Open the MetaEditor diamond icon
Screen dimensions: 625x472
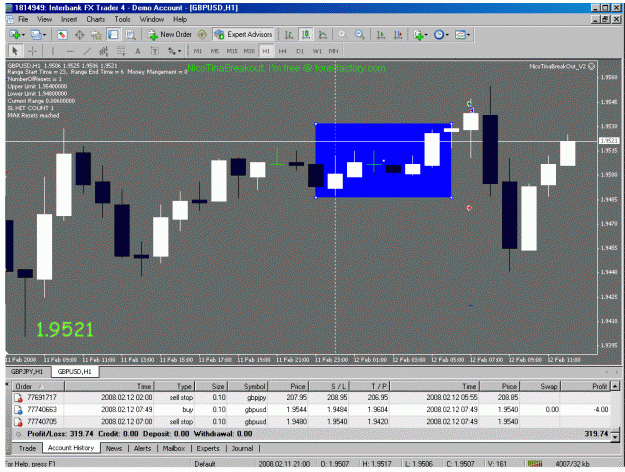(x=202, y=35)
